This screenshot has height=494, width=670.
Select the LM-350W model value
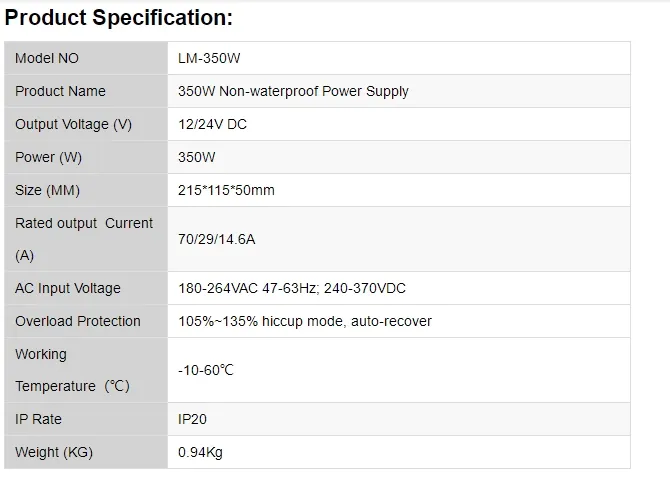click(209, 58)
